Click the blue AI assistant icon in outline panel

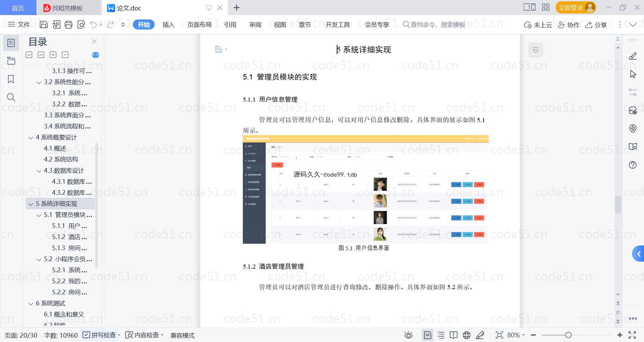[x=96, y=55]
